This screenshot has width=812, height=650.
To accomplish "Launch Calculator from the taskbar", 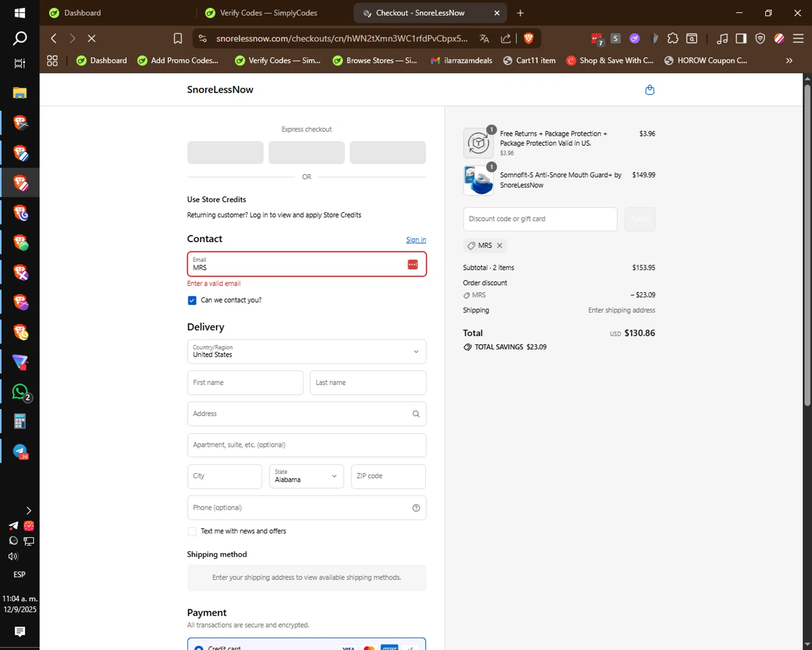I will tap(20, 421).
